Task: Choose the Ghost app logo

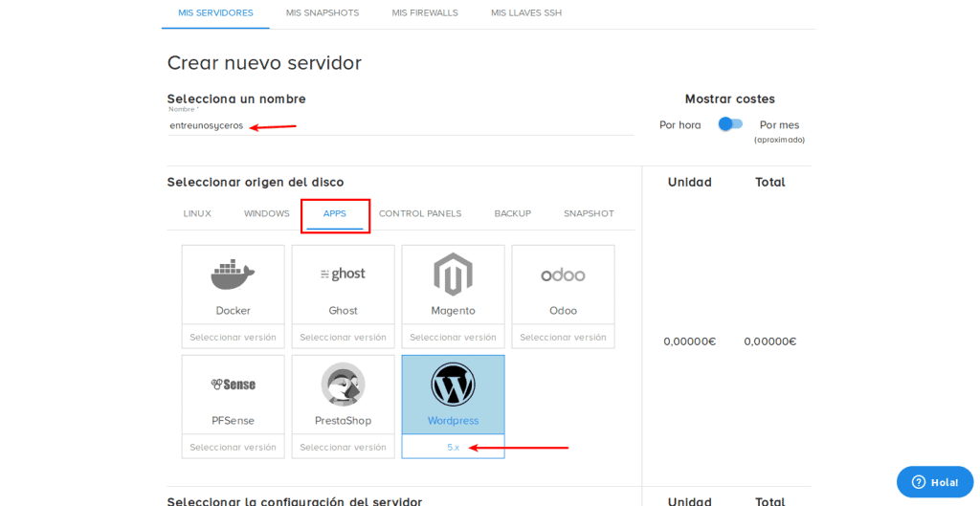Action: [344, 274]
